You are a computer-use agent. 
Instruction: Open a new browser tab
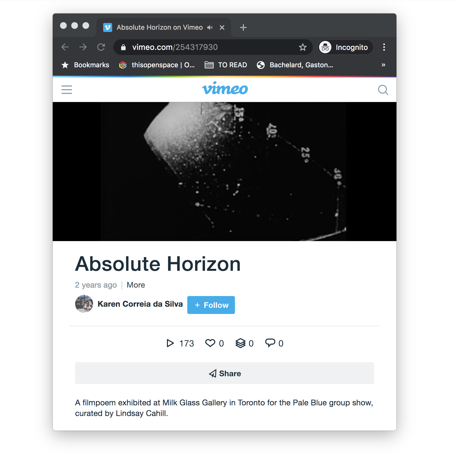pos(243,27)
